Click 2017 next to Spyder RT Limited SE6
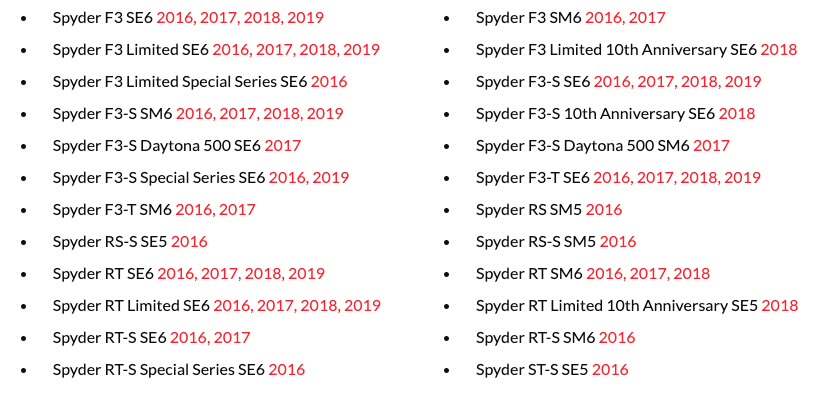Image resolution: width=822 pixels, height=396 pixels. 275,306
